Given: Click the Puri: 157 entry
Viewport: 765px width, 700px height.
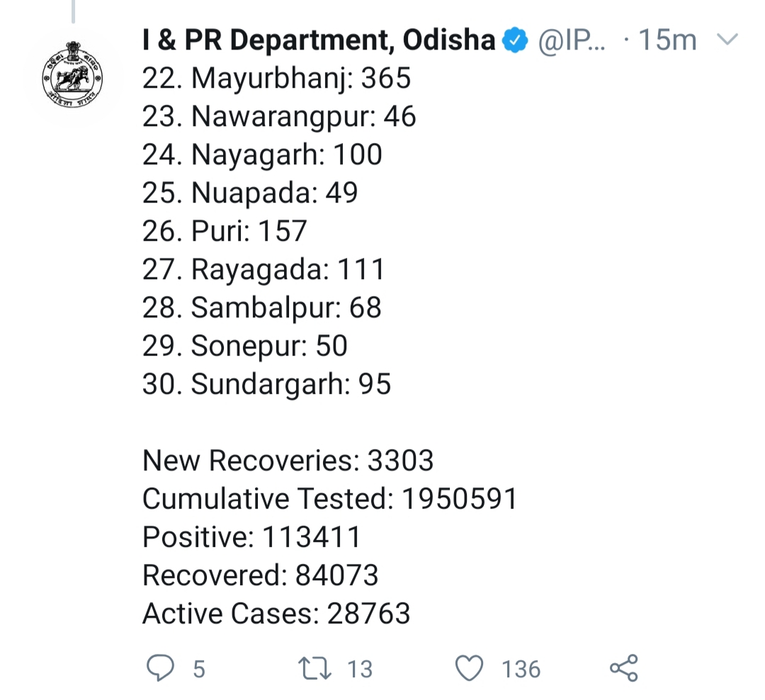Looking at the screenshot, I should point(225,231).
